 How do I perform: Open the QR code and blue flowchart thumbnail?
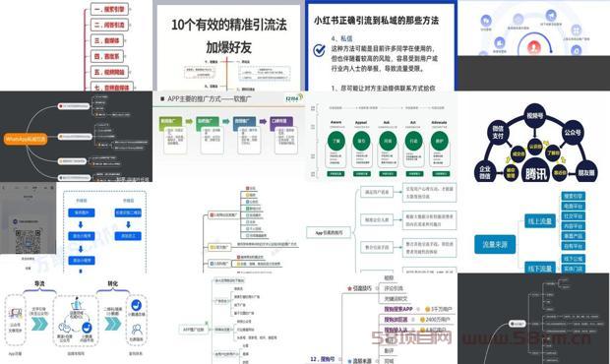(76, 227)
